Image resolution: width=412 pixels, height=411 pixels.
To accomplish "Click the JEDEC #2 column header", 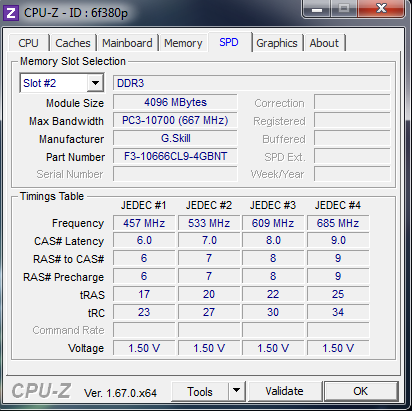I will tap(209, 205).
